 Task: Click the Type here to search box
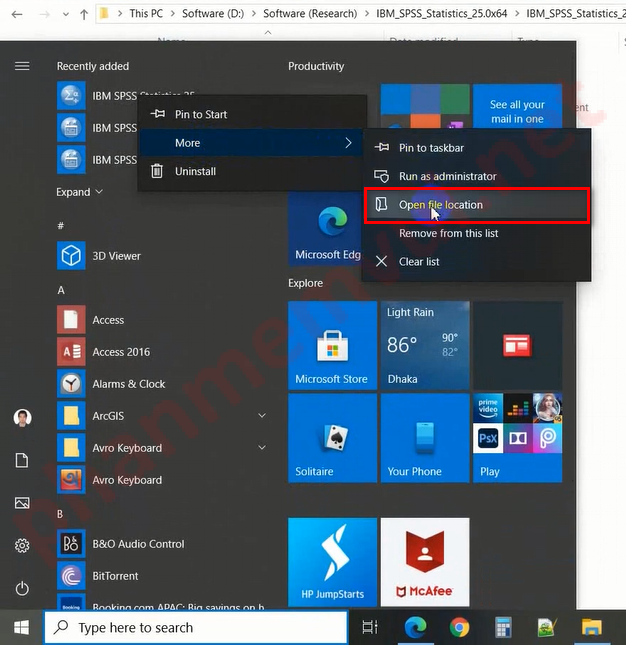(195, 628)
